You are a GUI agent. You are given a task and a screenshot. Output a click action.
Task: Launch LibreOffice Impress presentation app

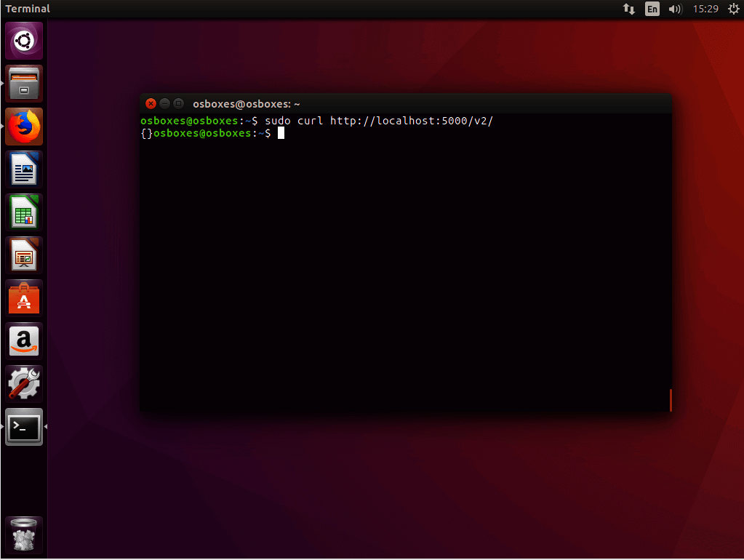point(24,255)
